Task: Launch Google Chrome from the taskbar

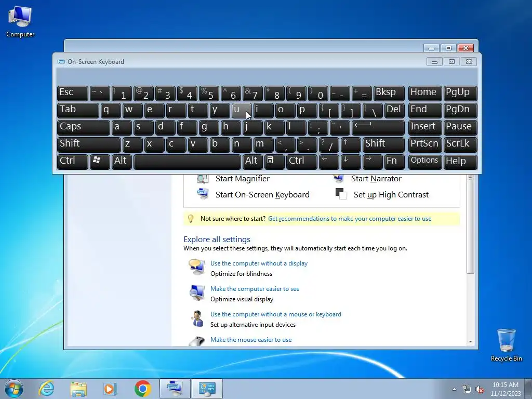Action: [142, 389]
